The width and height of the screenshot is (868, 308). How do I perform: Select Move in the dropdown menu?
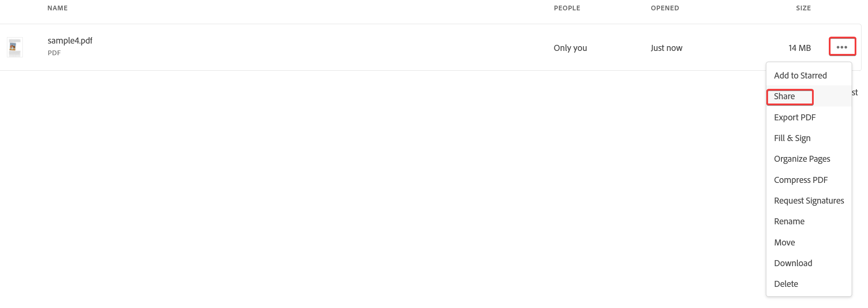[x=784, y=242]
